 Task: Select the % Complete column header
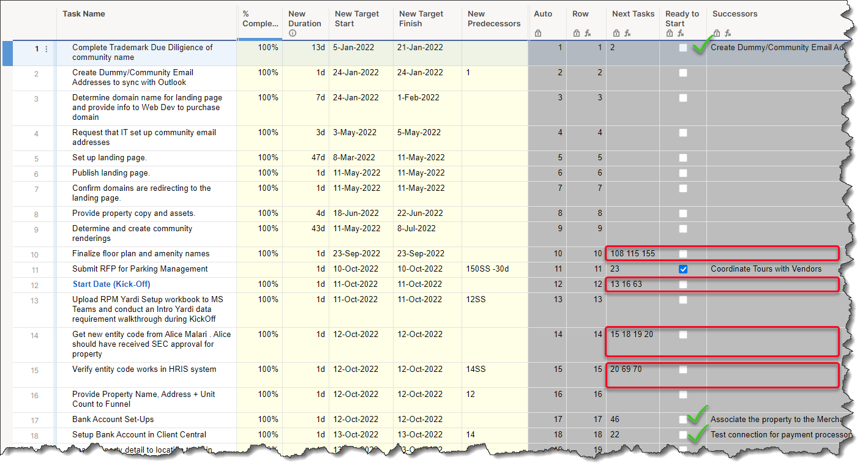coord(260,23)
